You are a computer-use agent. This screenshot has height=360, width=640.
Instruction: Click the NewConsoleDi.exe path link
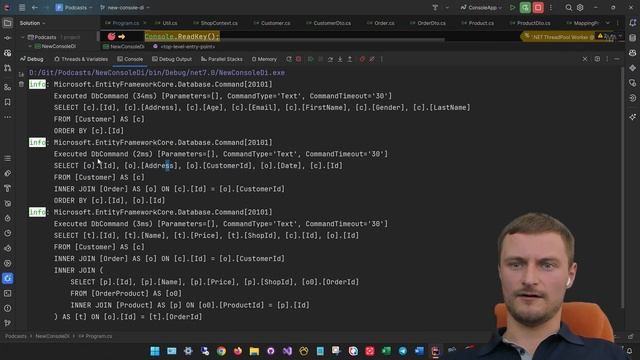click(157, 73)
